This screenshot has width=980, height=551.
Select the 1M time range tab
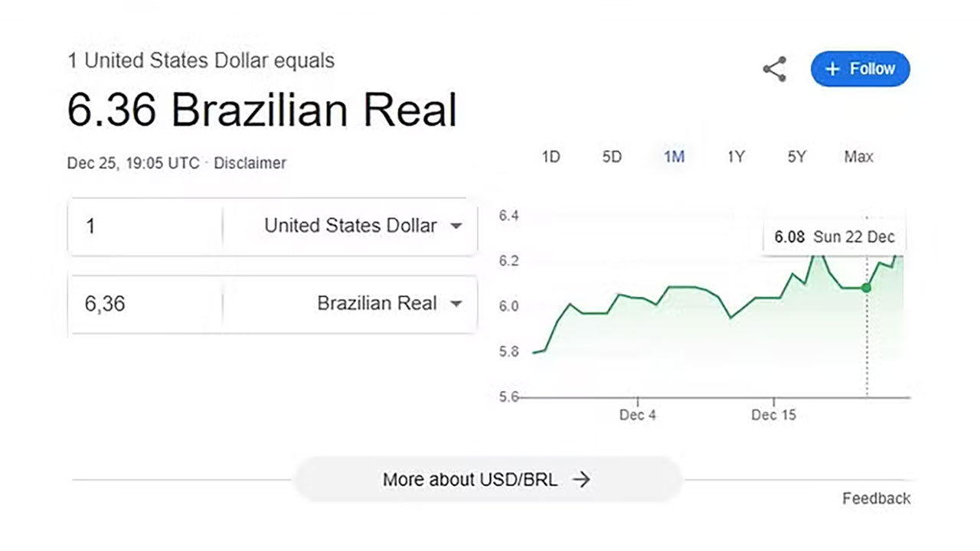click(674, 157)
